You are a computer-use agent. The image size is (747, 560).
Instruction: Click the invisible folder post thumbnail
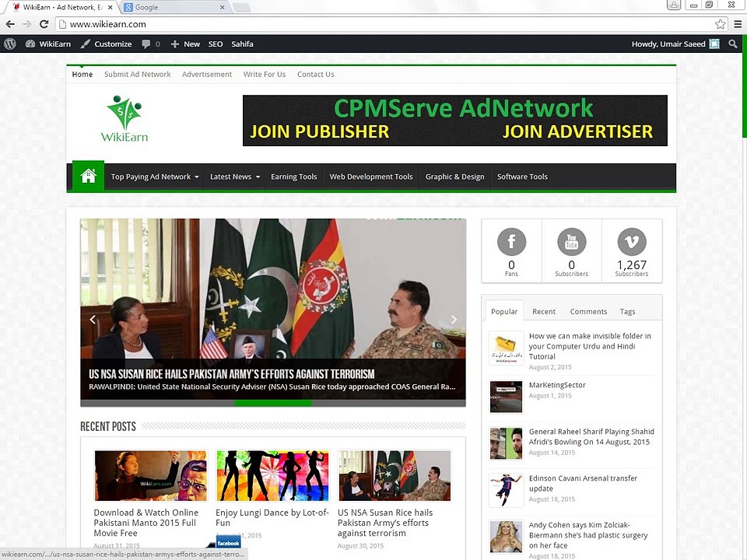tap(506, 348)
